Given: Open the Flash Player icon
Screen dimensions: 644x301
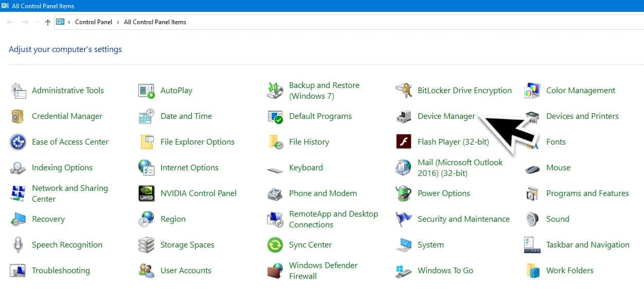Looking at the screenshot, I should 404,141.
